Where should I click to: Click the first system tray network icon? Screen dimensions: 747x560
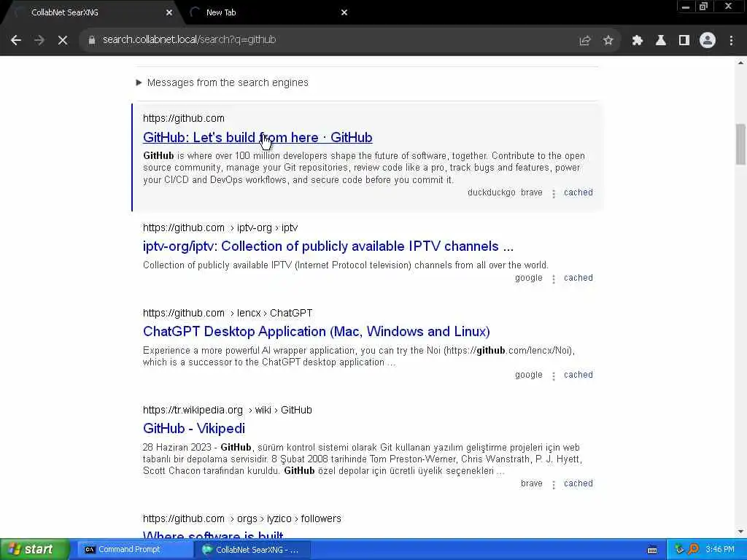pyautogui.click(x=680, y=550)
